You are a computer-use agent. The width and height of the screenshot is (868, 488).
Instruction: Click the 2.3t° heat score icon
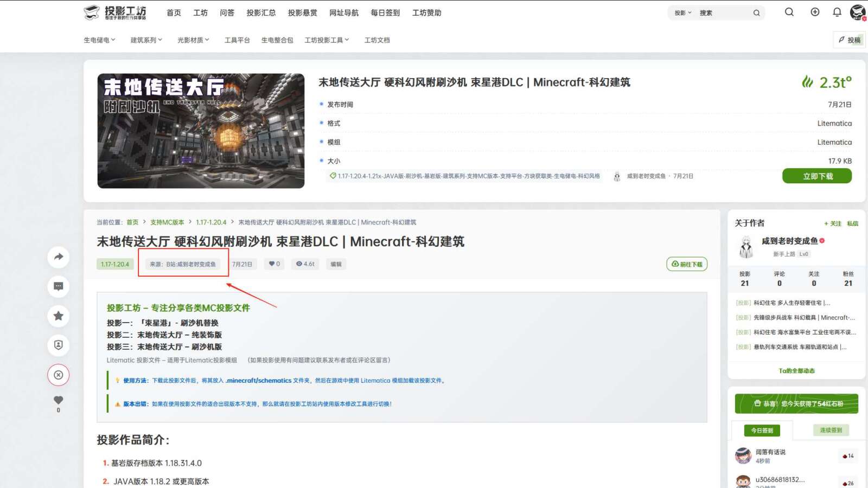(x=808, y=82)
